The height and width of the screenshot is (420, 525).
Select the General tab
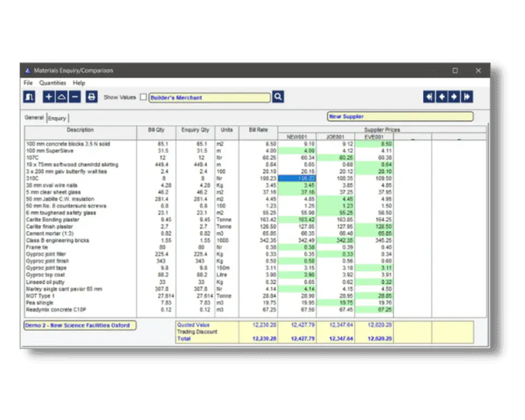pyautogui.click(x=34, y=118)
